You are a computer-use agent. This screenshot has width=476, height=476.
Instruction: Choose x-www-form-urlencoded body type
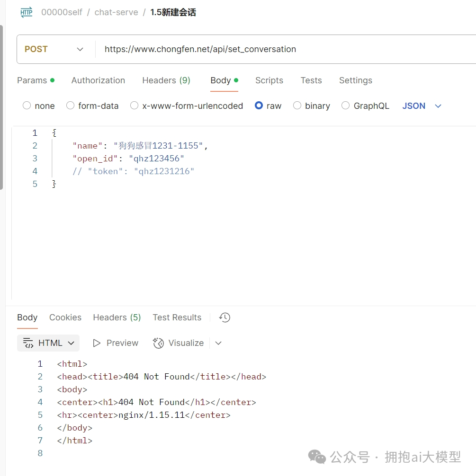click(135, 106)
